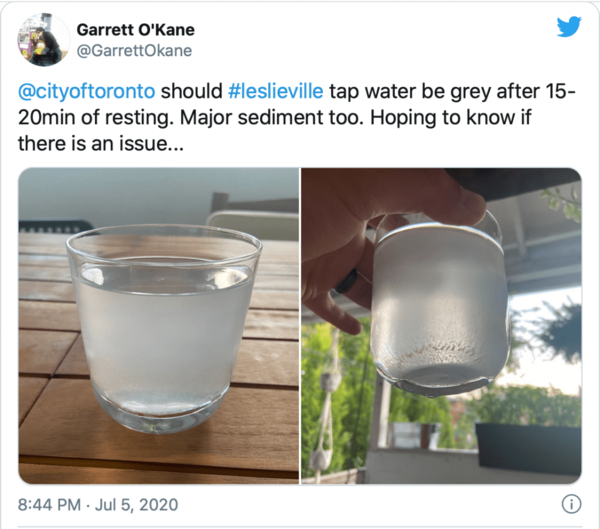Click the Twitter bird logo
Image resolution: width=600 pixels, height=529 pixels.
pyautogui.click(x=569, y=27)
